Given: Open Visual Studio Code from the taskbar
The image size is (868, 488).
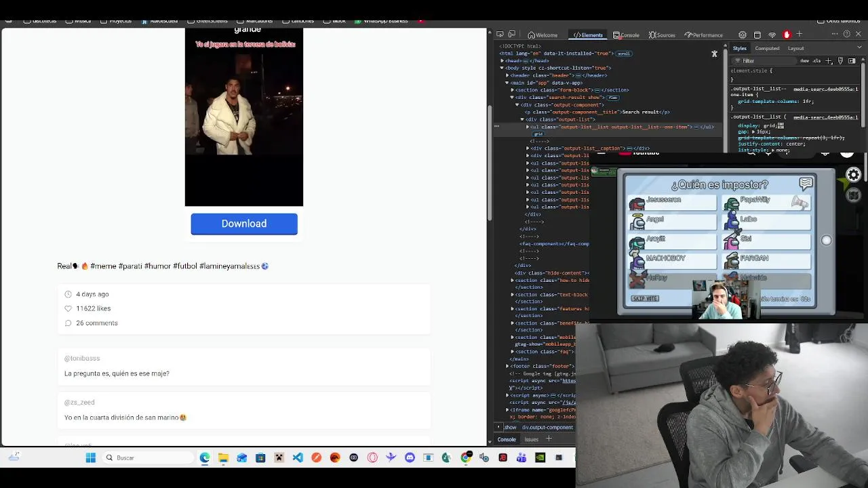Looking at the screenshot, I should click(x=298, y=458).
